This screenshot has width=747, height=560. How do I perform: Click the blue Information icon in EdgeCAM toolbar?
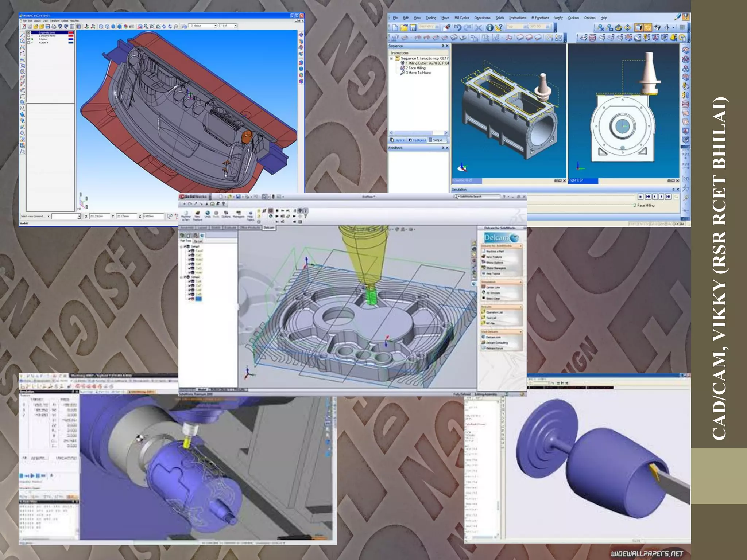[489, 27]
